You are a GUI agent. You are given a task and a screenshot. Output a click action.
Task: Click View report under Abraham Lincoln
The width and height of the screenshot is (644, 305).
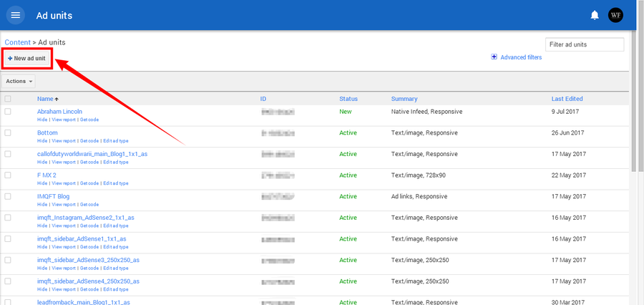(x=64, y=120)
